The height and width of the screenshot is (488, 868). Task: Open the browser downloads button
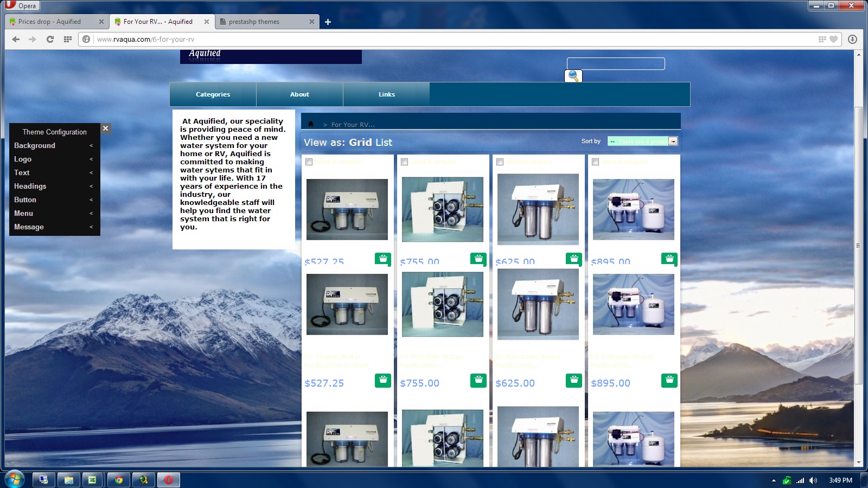[x=852, y=39]
